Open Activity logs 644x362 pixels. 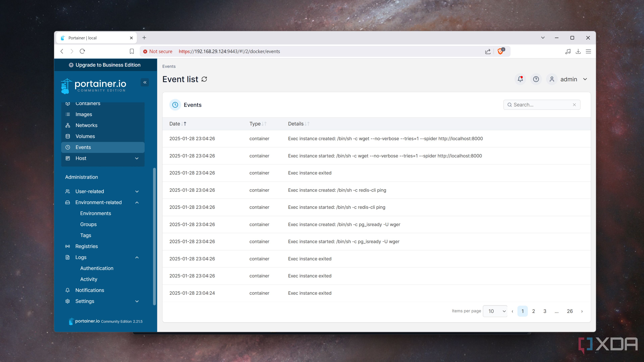pyautogui.click(x=89, y=279)
